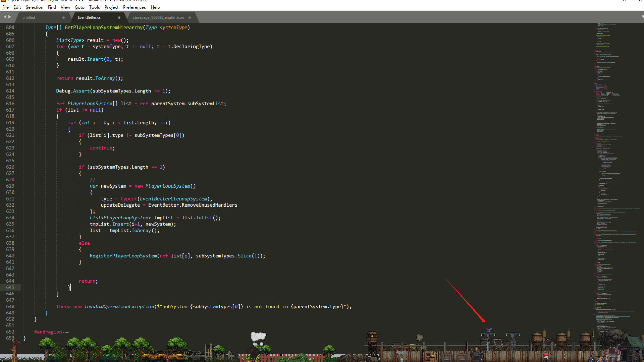644x362 pixels.
Task: Select the EventBetter.cs tab
Action: (x=89, y=17)
